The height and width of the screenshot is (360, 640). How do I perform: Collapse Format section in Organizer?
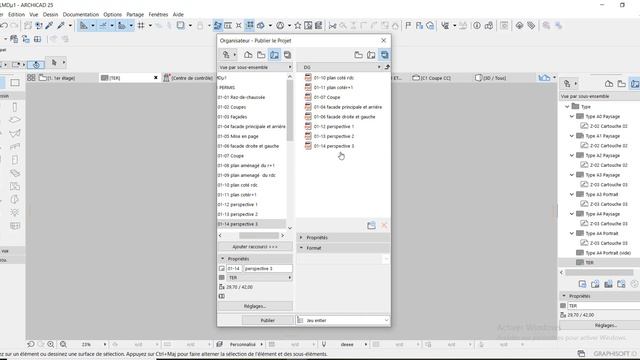pyautogui.click(x=302, y=248)
